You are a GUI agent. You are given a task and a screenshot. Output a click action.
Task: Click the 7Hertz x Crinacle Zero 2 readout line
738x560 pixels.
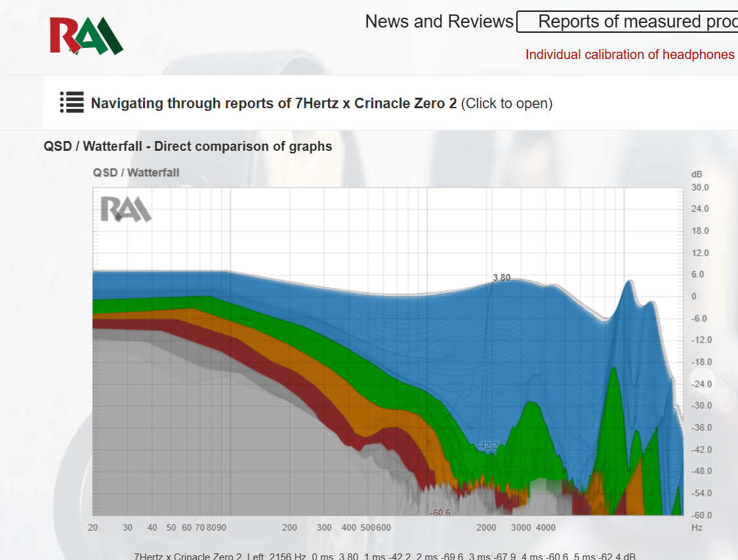pyautogui.click(x=384, y=556)
